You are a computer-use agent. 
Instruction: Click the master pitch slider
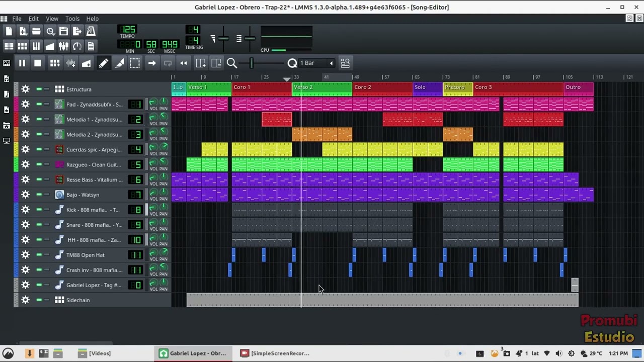250,39
